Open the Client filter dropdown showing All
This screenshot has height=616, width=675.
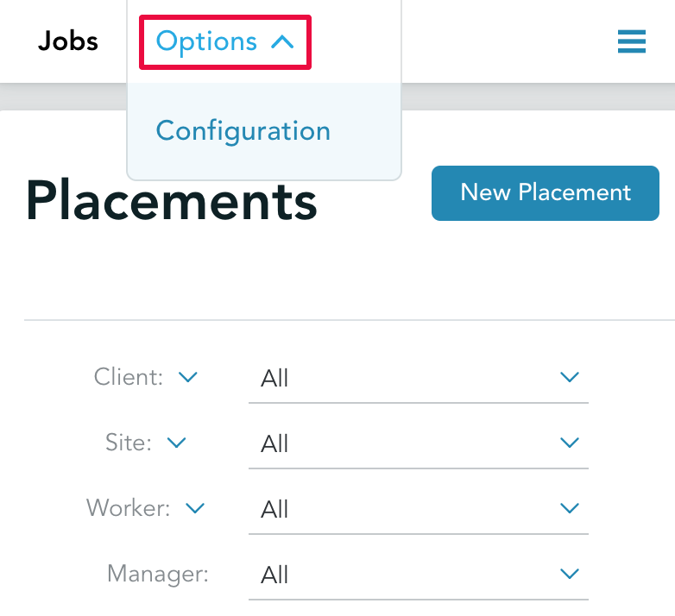(419, 378)
